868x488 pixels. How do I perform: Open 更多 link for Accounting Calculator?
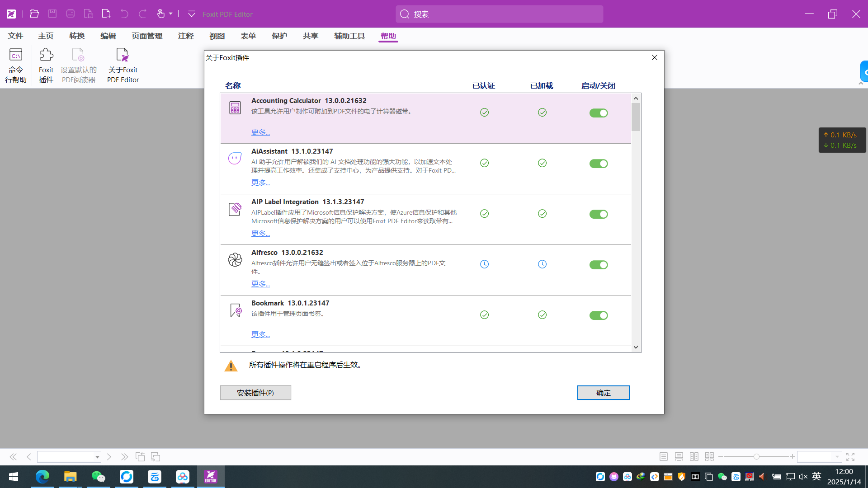260,132
